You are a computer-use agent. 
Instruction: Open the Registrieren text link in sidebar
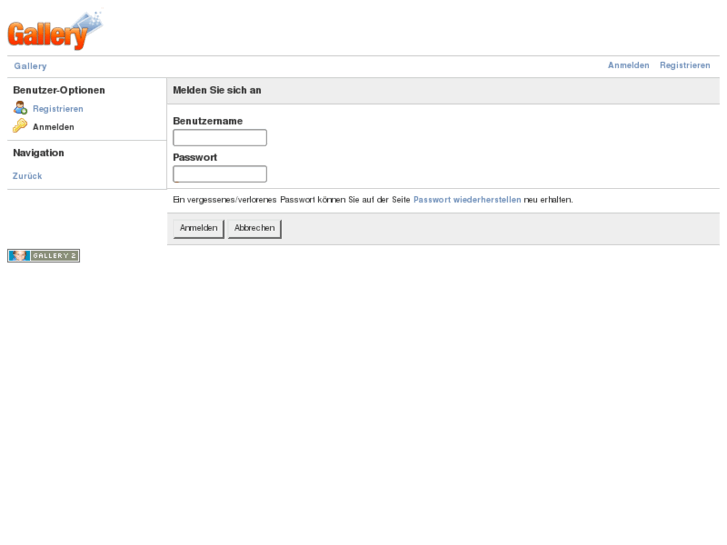pos(58,109)
